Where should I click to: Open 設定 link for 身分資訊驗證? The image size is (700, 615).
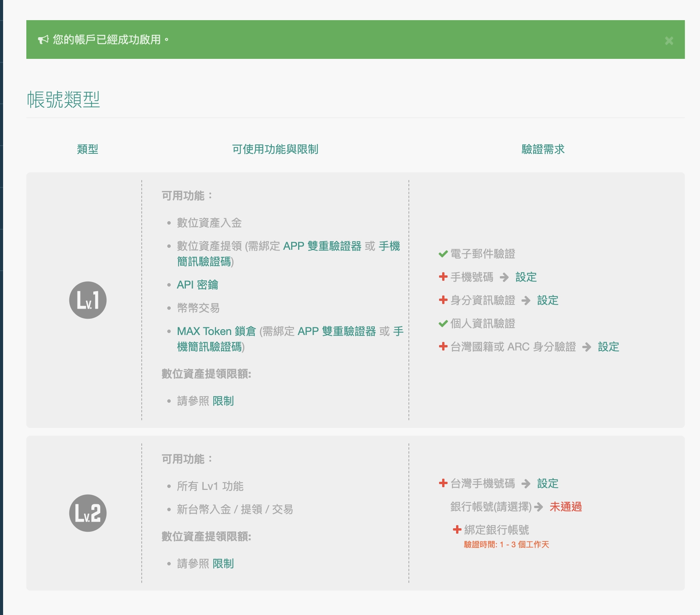coord(547,301)
